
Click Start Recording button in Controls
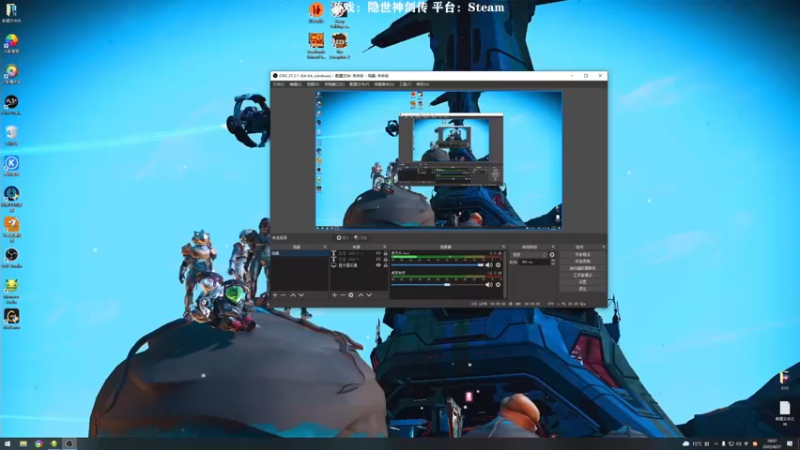[583, 261]
